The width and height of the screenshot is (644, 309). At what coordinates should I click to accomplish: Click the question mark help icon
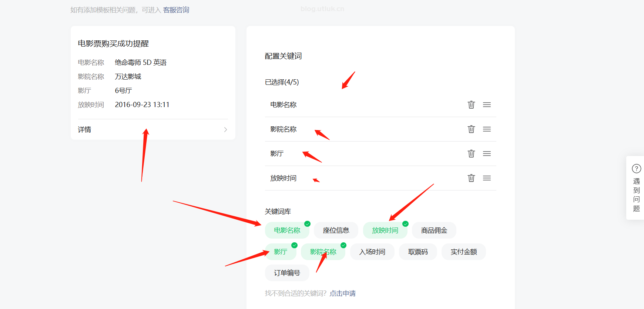pos(636,169)
